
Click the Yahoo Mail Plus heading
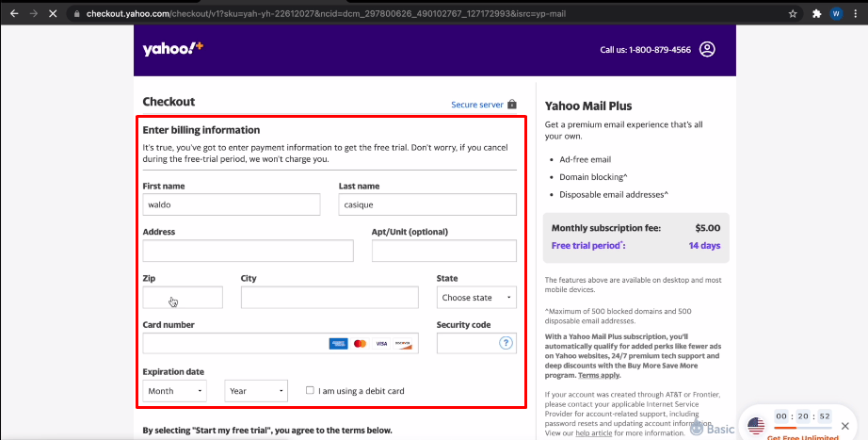tap(588, 106)
